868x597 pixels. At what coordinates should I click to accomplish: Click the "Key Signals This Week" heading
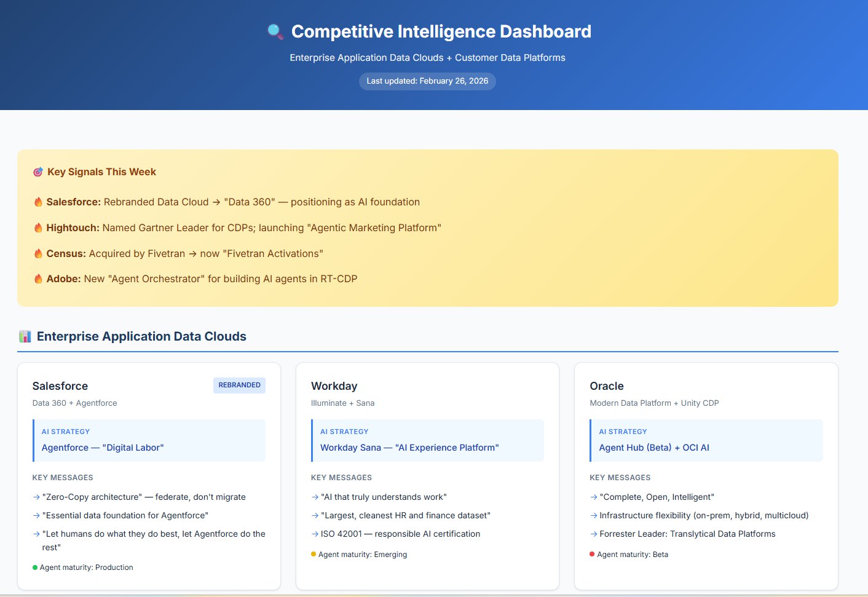[x=102, y=172]
